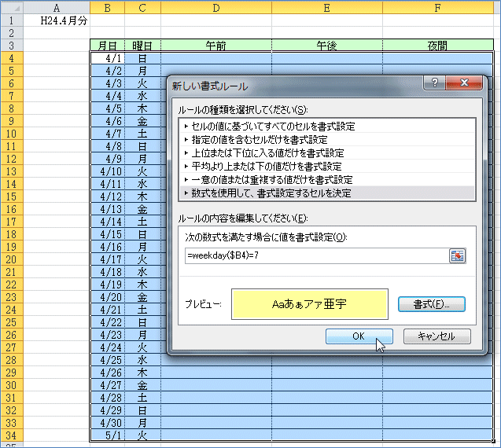Select row 34 header

point(12,435)
